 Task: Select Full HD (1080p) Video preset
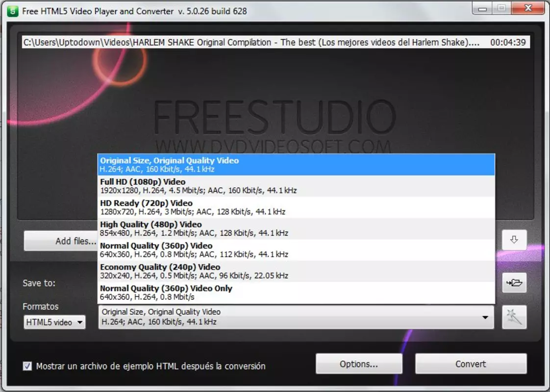click(296, 186)
